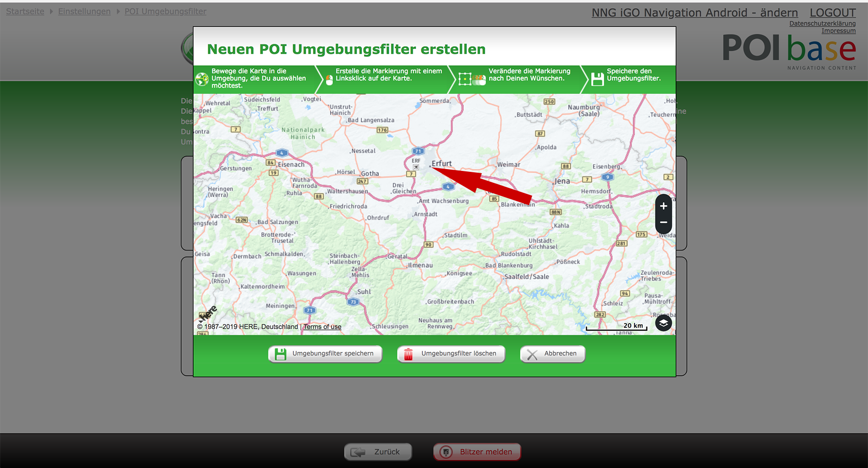Open the map layers chooser icon
The image size is (868, 468).
[x=663, y=323]
